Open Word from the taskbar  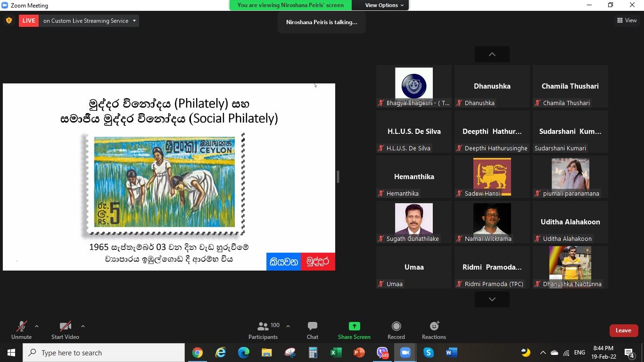click(x=452, y=353)
